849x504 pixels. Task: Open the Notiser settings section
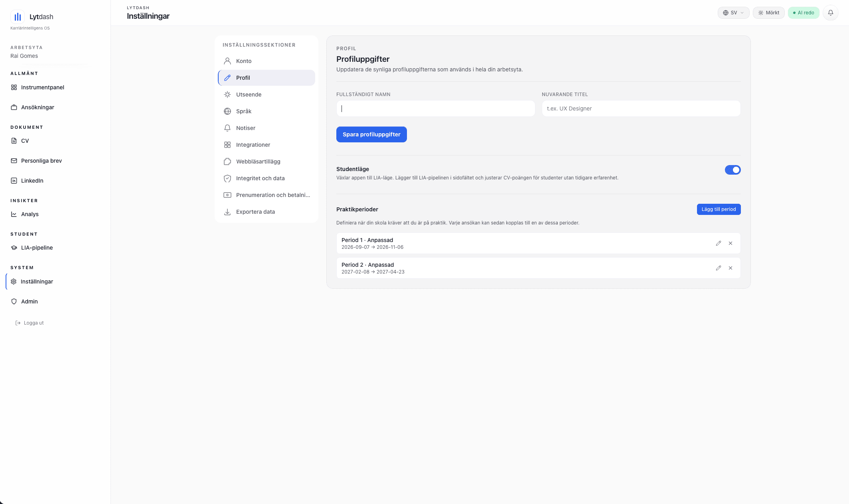[267, 128]
